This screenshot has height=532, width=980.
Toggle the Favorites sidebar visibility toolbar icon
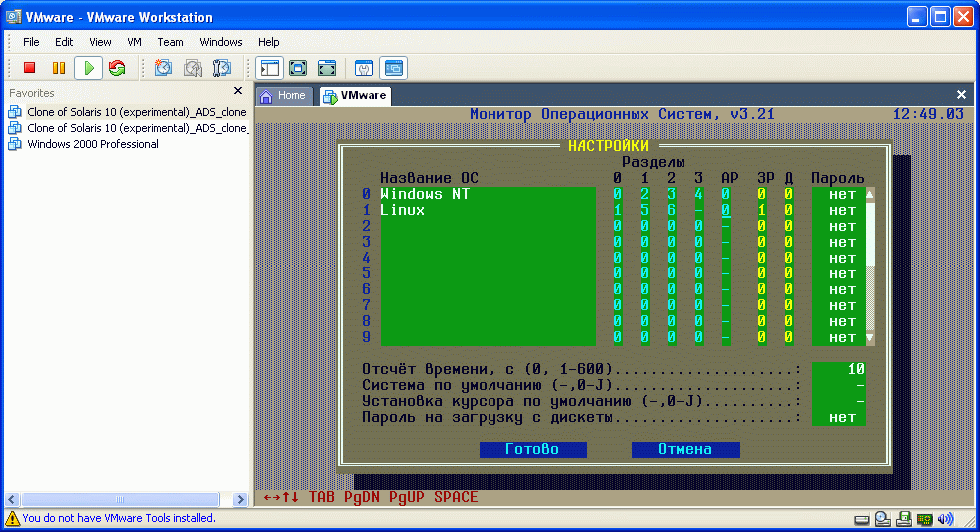[x=270, y=68]
